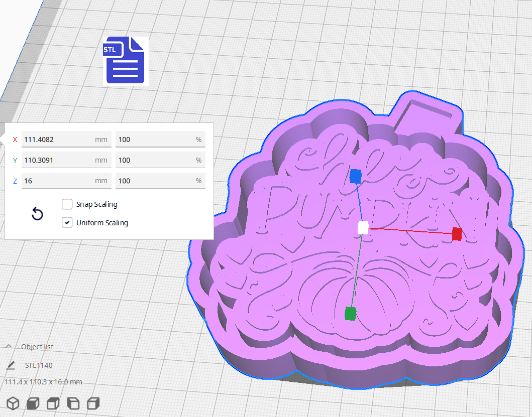Disable the Uniform Scaling checkbox
The height and width of the screenshot is (417, 532).
click(67, 222)
